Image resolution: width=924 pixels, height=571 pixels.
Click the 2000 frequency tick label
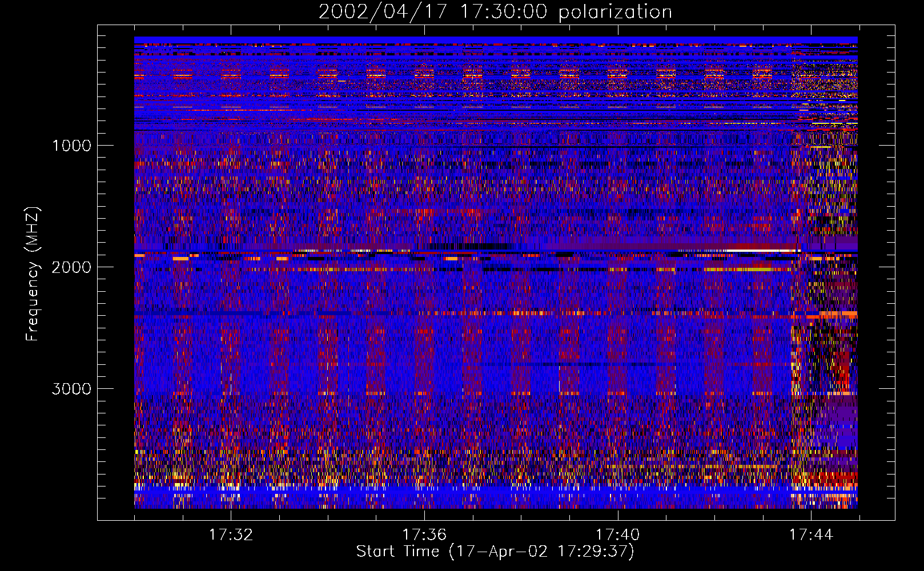pyautogui.click(x=71, y=267)
